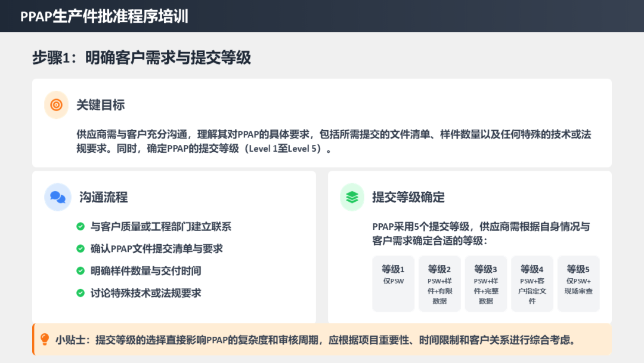Select the 等级1 仅PSW card
The image size is (644, 363).
click(x=393, y=284)
